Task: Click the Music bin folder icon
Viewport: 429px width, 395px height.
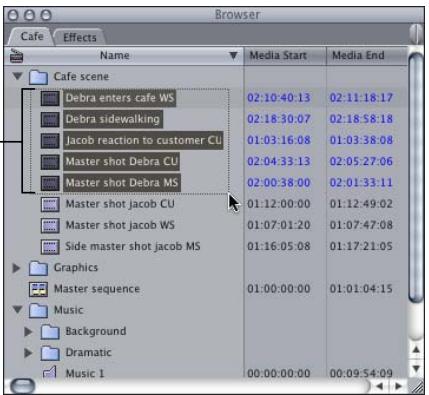Action: [38, 310]
